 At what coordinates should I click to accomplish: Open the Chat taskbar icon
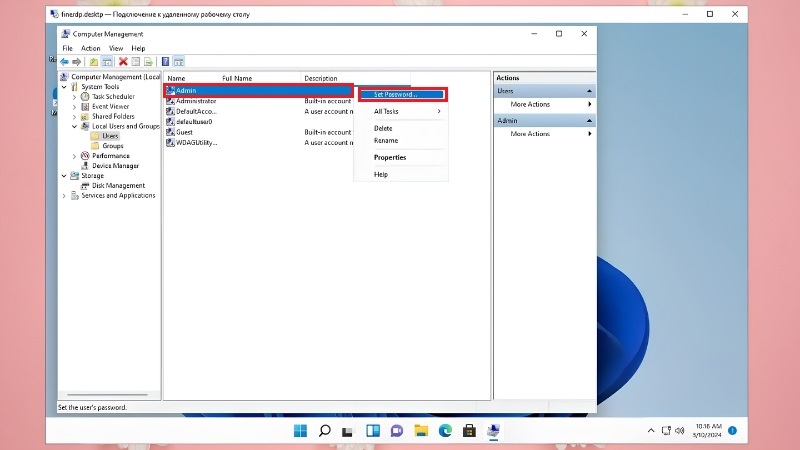tap(397, 431)
